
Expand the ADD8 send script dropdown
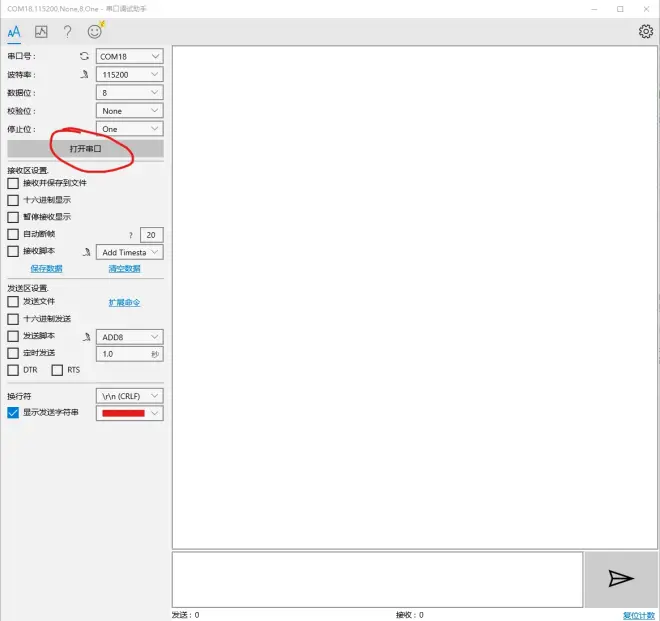(x=129, y=337)
